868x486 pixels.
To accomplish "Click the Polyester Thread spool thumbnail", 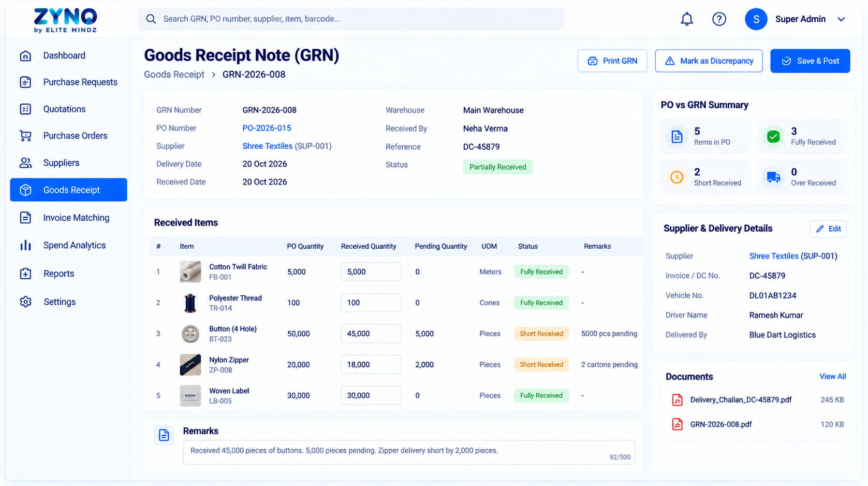I will click(190, 303).
